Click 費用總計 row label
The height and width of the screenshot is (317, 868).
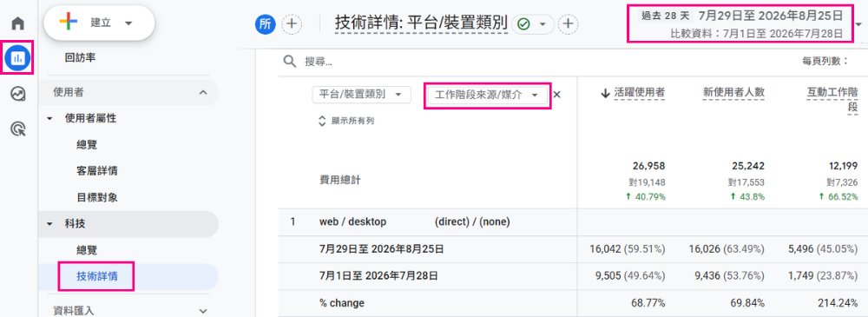[339, 180]
